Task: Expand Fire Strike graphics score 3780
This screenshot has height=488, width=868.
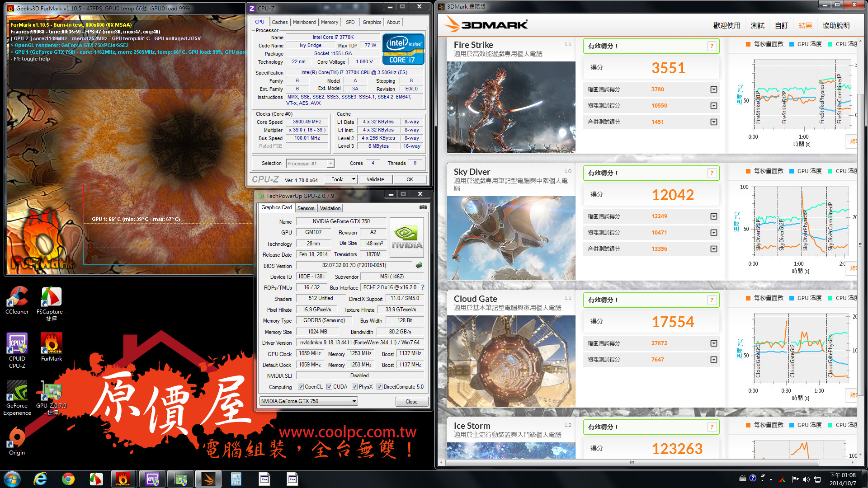Action: (713, 89)
